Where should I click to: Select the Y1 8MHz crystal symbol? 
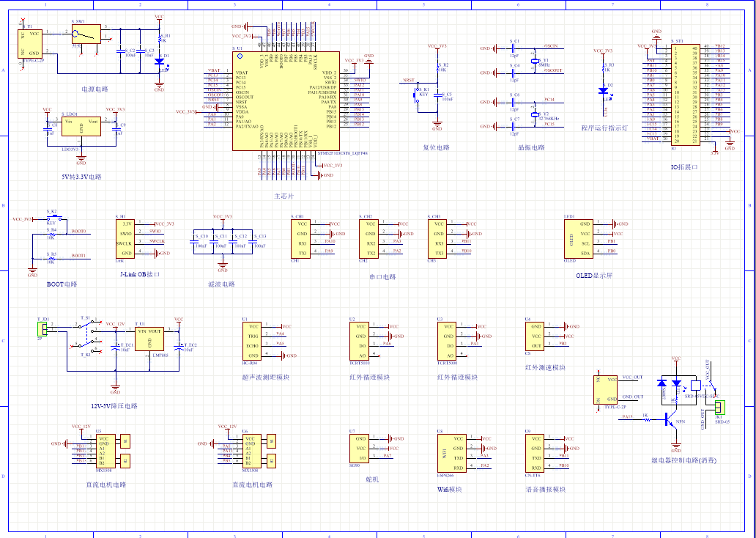pyautogui.click(x=534, y=61)
